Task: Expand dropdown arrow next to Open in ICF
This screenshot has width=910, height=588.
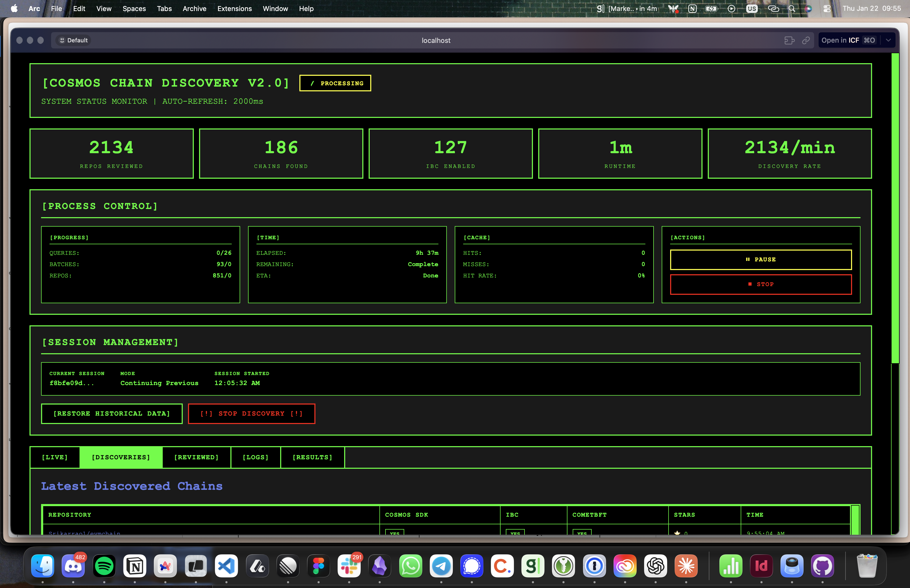Action: coord(888,41)
